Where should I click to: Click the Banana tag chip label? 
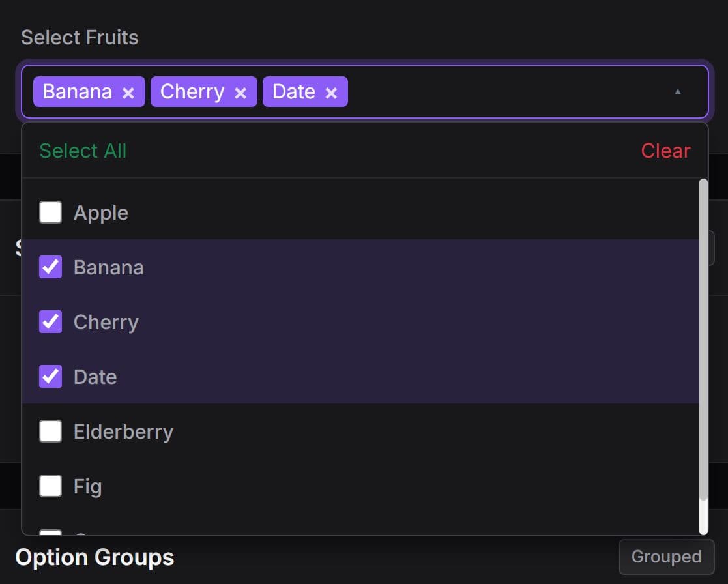(78, 92)
